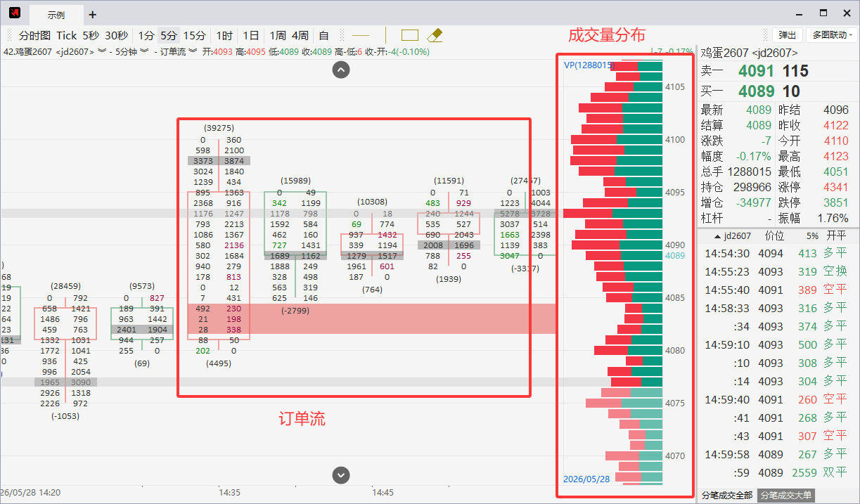
Task: Select the 14:55:23 tick row
Action: 777,271
